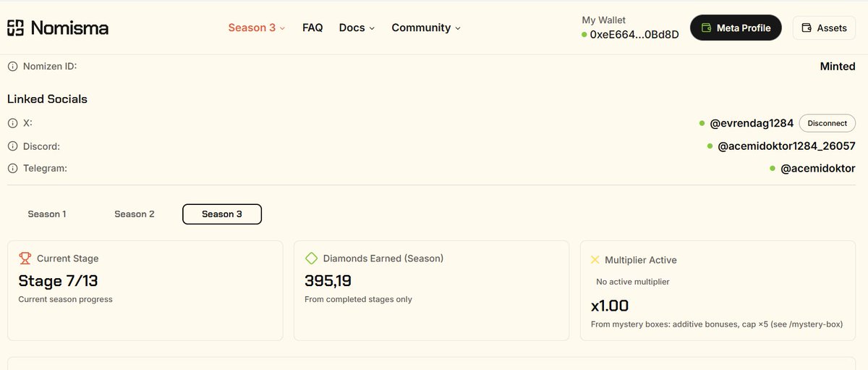This screenshot has height=370, width=868.
Task: Click the wallet icon in Meta Profile button
Action: tap(706, 28)
